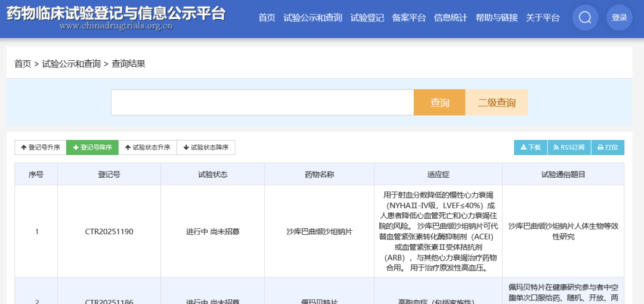This screenshot has height=304, width=644.
Task: Open 试验公示和查询 navigation menu
Action: coord(312,18)
